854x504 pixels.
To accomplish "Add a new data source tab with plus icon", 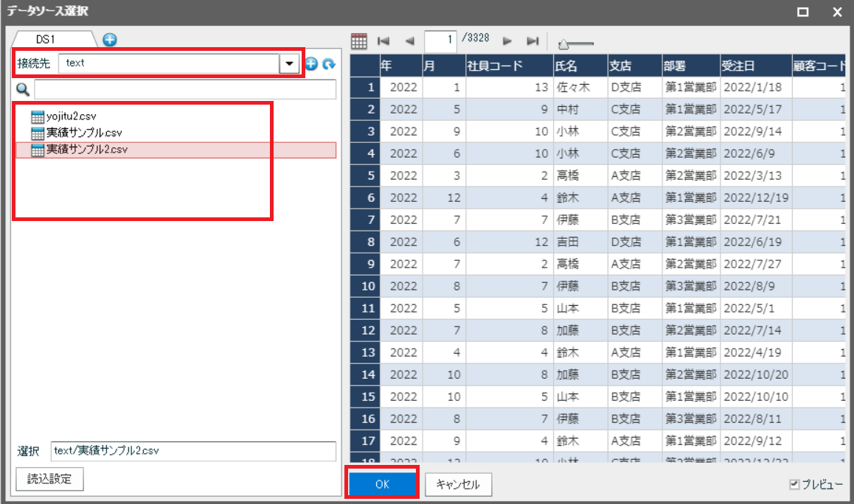I will (x=109, y=40).
